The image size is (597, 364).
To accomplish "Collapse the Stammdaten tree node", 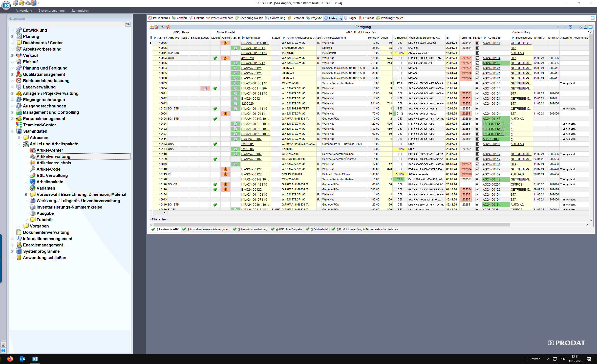I will click(x=12, y=131).
